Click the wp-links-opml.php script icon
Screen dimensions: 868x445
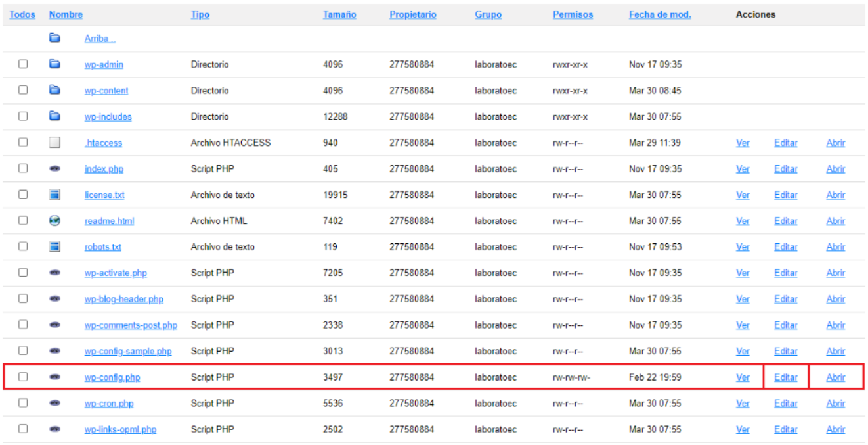click(x=55, y=429)
